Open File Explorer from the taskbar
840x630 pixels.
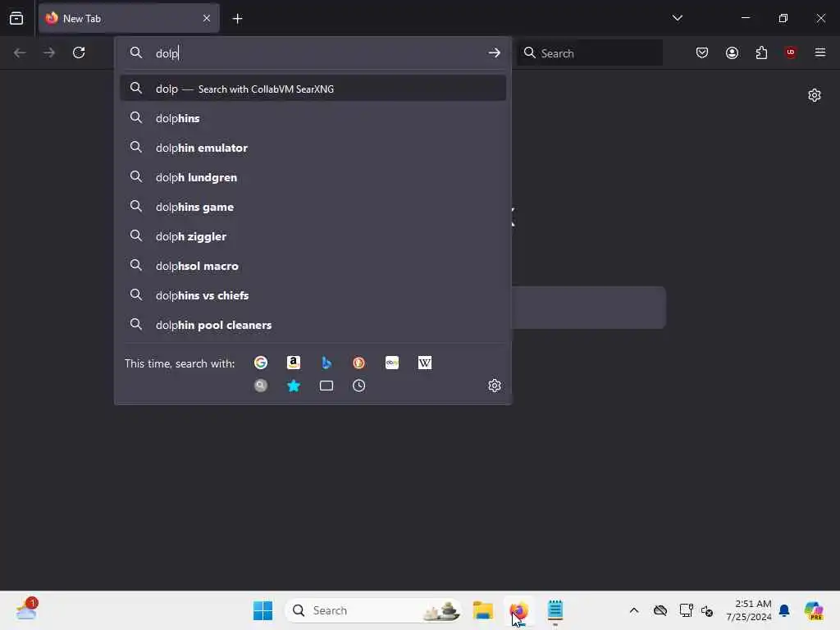coord(483,610)
